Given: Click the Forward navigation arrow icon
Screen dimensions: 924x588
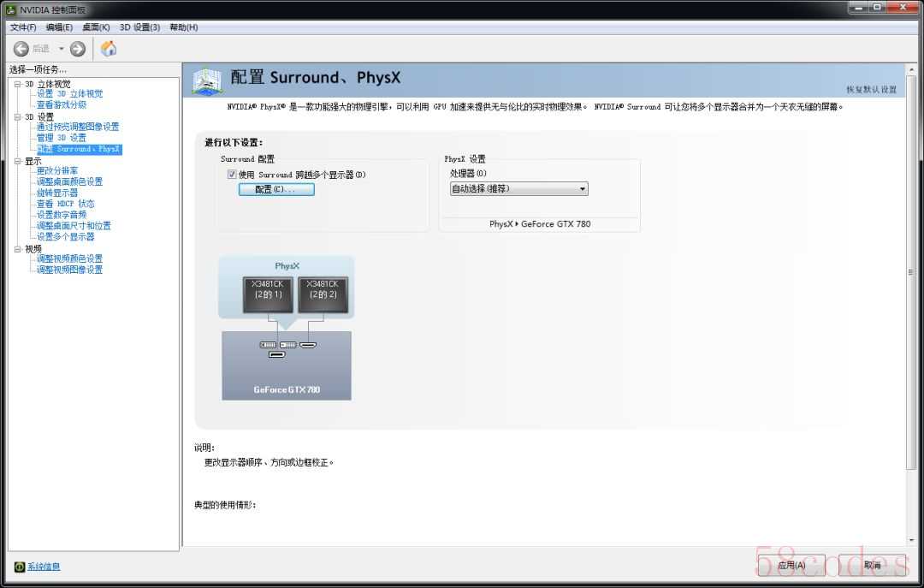Looking at the screenshot, I should pyautogui.click(x=78, y=49).
